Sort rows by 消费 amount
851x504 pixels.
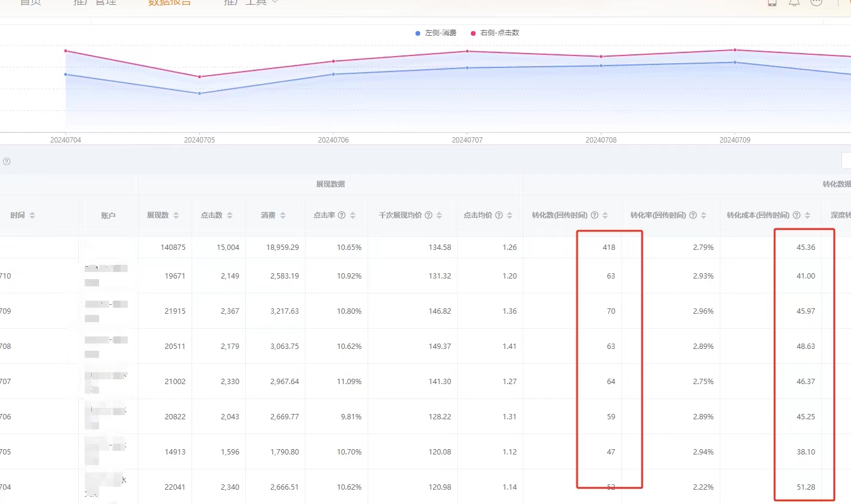[x=283, y=215]
